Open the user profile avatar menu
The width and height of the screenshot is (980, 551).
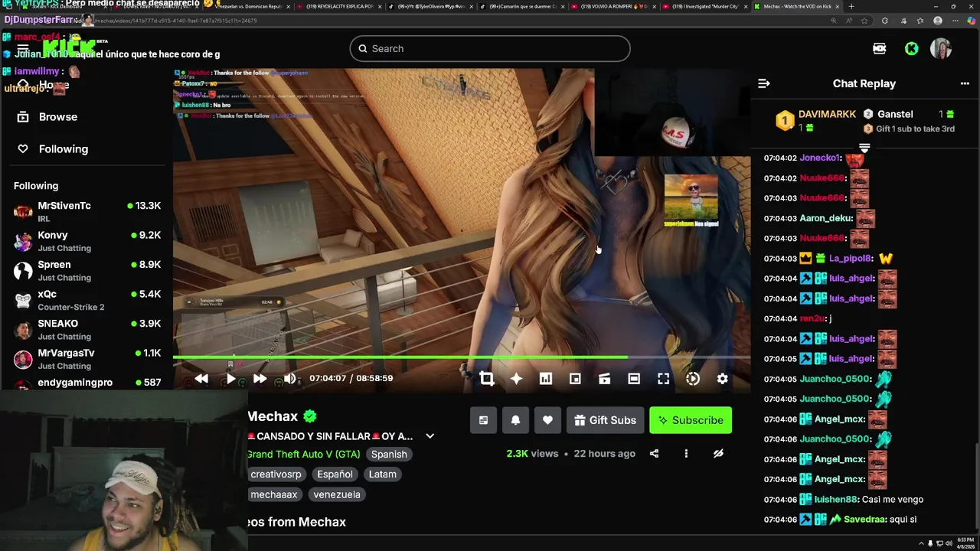click(x=941, y=48)
